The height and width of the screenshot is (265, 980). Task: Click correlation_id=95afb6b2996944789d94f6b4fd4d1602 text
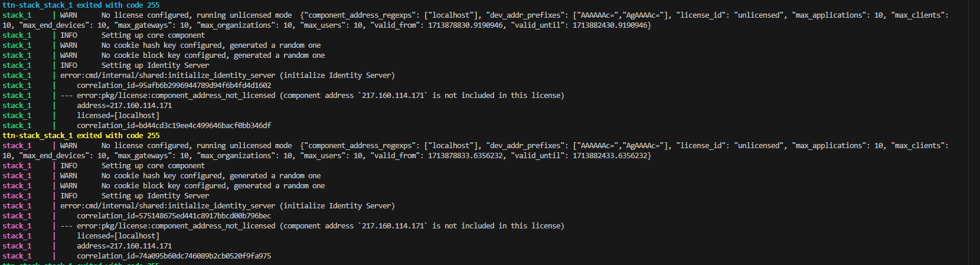coord(174,86)
